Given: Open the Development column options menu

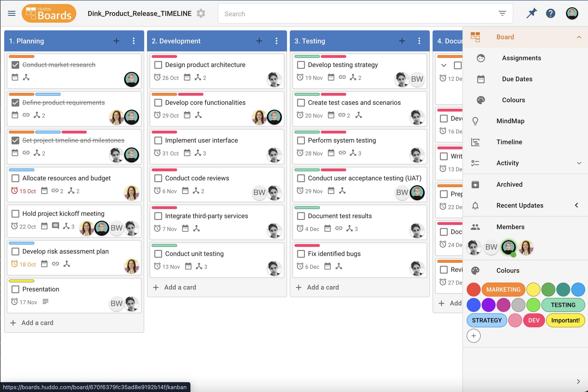Looking at the screenshot, I should (x=277, y=41).
